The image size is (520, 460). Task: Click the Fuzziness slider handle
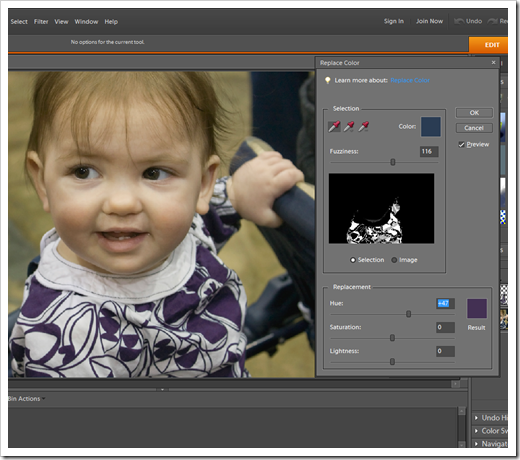point(393,162)
